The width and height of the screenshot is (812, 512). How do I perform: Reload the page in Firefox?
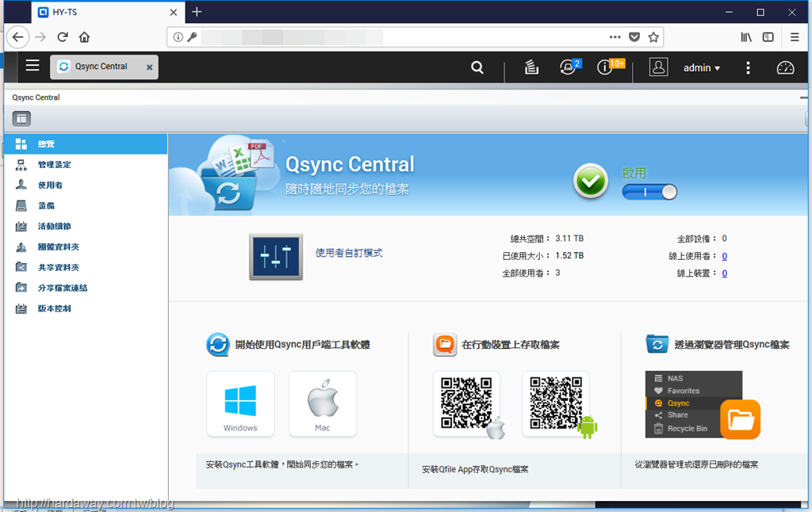(x=63, y=37)
